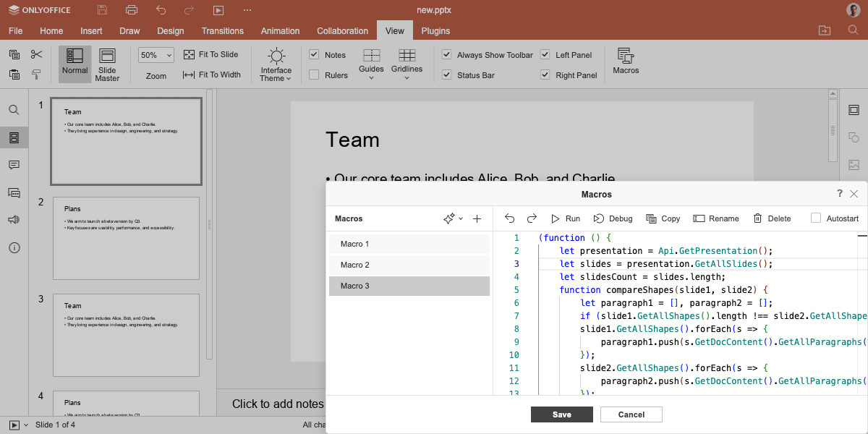This screenshot has height=434, width=868.
Task: Redo the action in the title bar
Action: pos(190,10)
